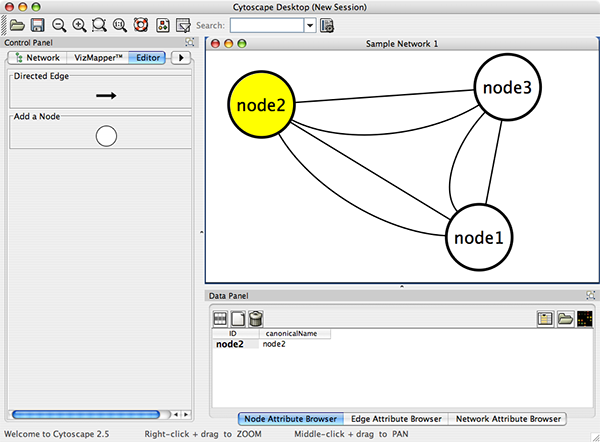Click the trash can delete attribute icon

[256, 318]
